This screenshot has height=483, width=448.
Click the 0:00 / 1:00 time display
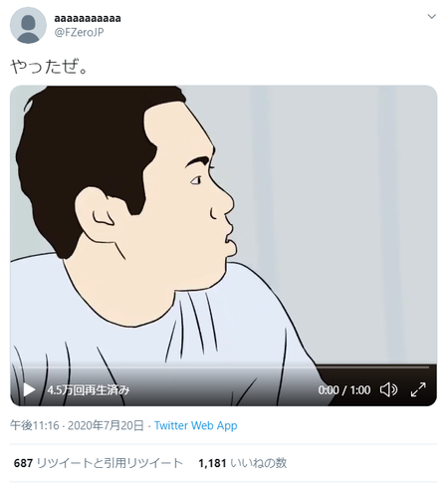(x=344, y=389)
